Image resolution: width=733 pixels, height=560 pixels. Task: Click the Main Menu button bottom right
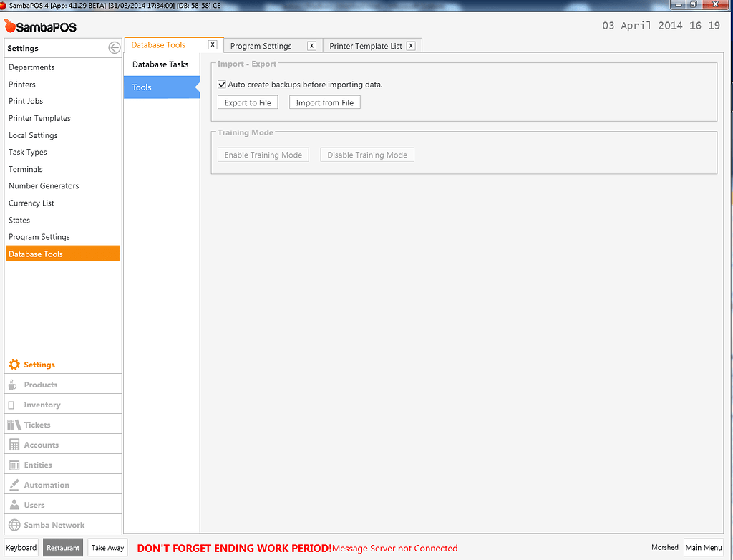tap(704, 547)
